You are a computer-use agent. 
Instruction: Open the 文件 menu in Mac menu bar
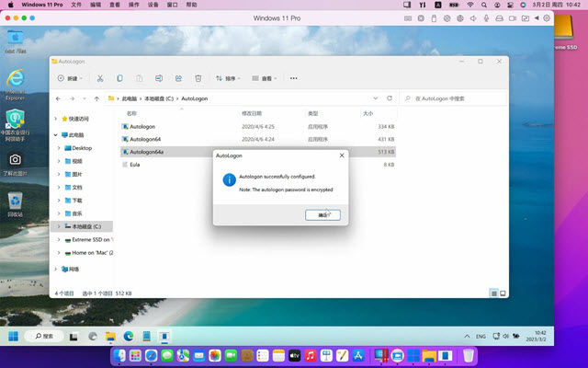pos(76,5)
